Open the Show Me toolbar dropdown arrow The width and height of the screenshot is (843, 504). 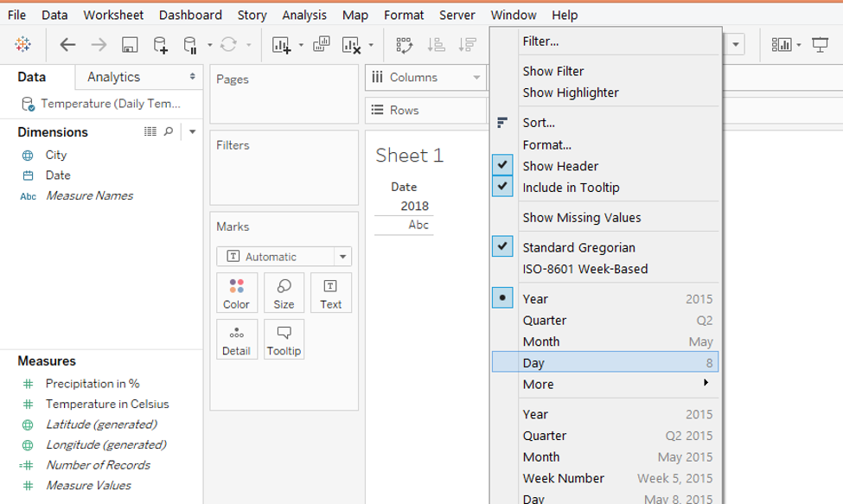799,45
